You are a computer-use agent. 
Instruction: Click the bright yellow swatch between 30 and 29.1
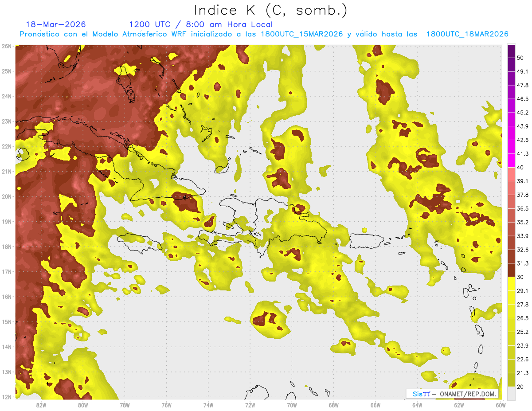point(511,284)
